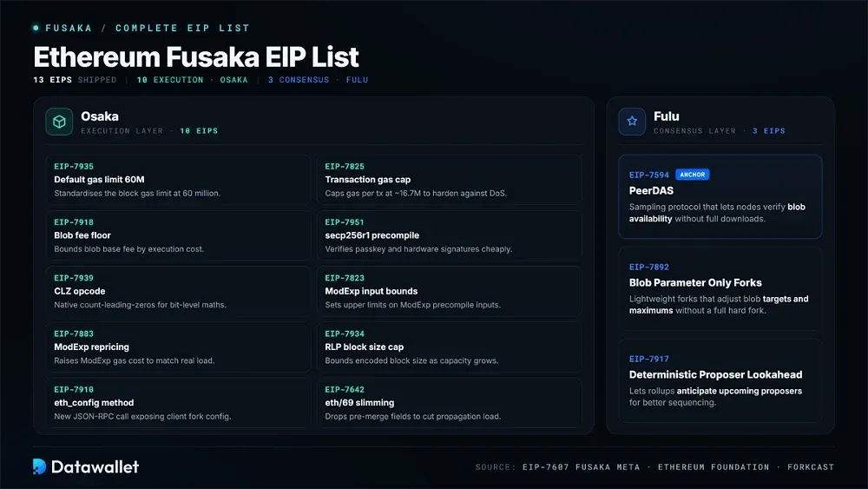Viewport: 868px width, 489px height.
Task: Open the EIP-7825 Transaction gas cap card
Action: point(449,180)
